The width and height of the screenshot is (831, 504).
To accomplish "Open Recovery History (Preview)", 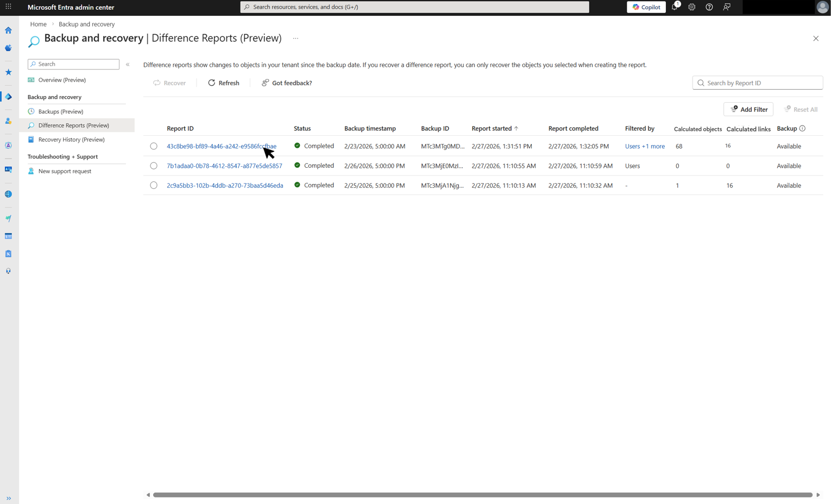I will coord(72,140).
